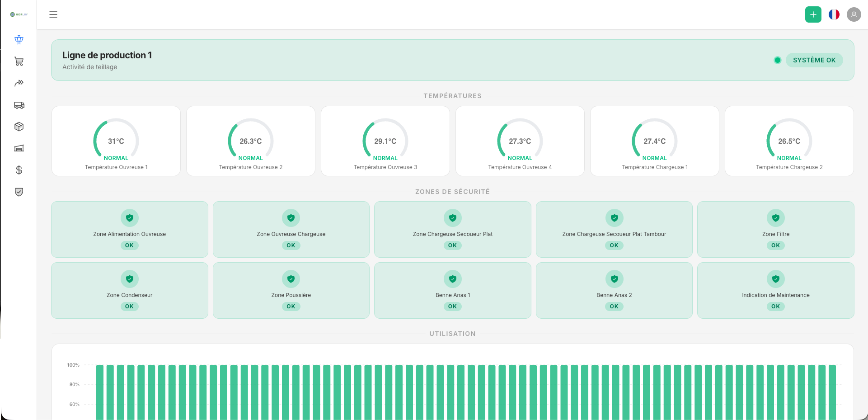Click the TEMPÉRATURES section heading
The image size is (868, 420).
[x=453, y=96]
